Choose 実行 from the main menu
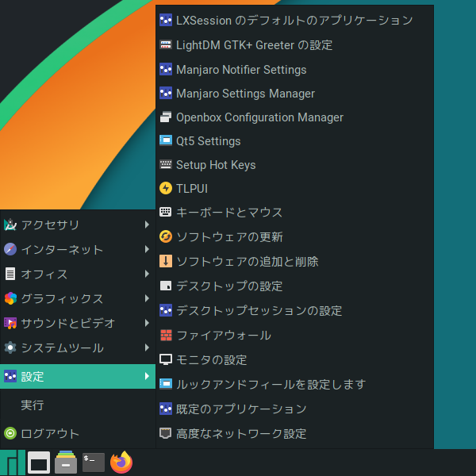476x476 pixels. coord(78,405)
